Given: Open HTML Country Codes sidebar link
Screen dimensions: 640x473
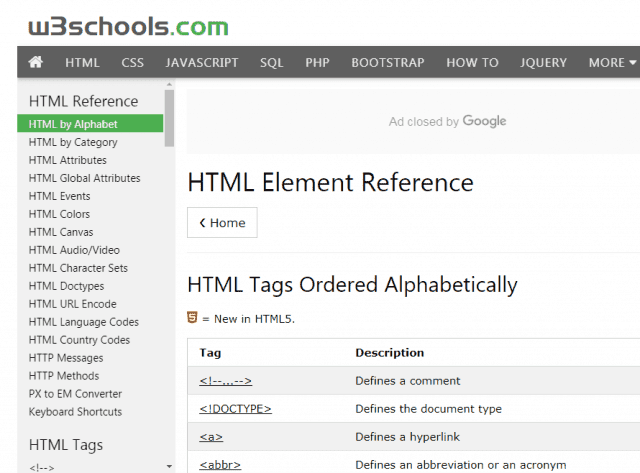Looking at the screenshot, I should coord(79,340).
